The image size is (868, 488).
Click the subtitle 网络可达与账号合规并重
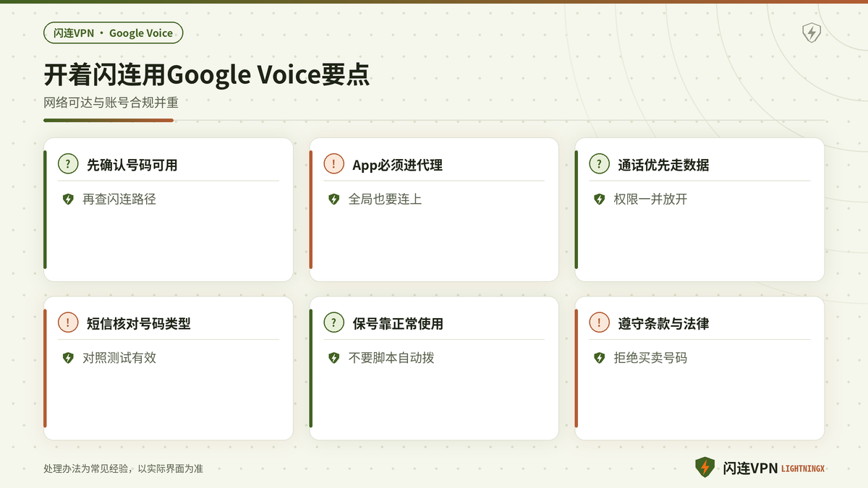(111, 103)
